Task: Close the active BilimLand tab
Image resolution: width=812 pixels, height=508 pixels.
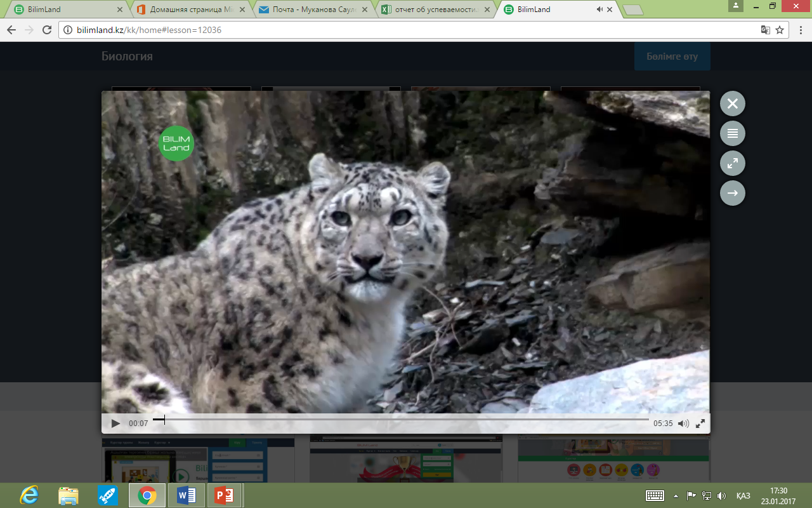Action: (610, 10)
